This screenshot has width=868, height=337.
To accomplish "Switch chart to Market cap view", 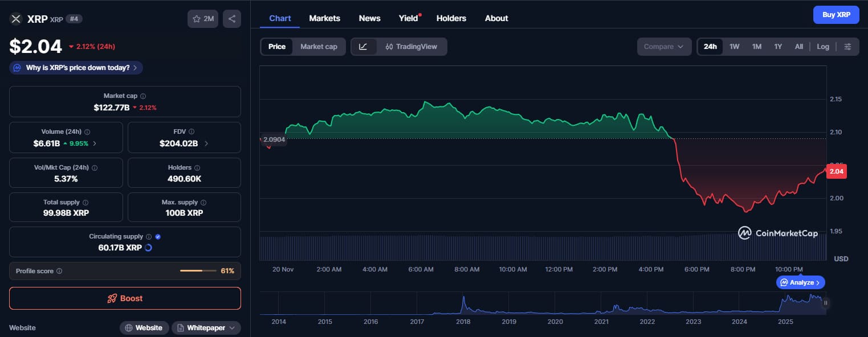I will [x=319, y=47].
